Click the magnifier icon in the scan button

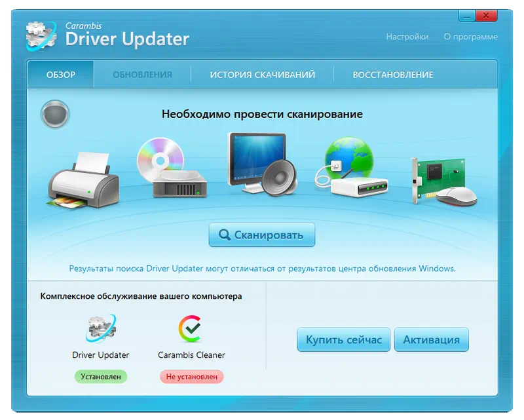pos(224,235)
